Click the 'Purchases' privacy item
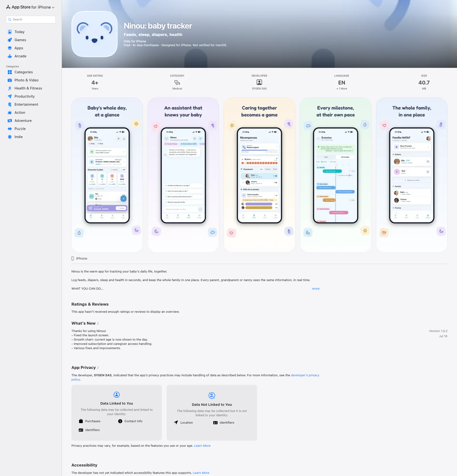 pos(89,421)
